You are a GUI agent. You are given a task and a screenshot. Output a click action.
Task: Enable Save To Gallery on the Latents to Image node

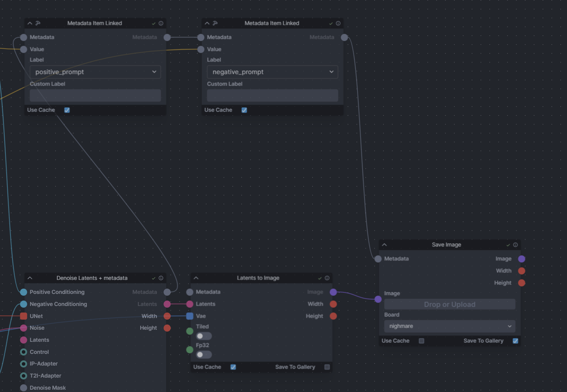click(x=327, y=367)
